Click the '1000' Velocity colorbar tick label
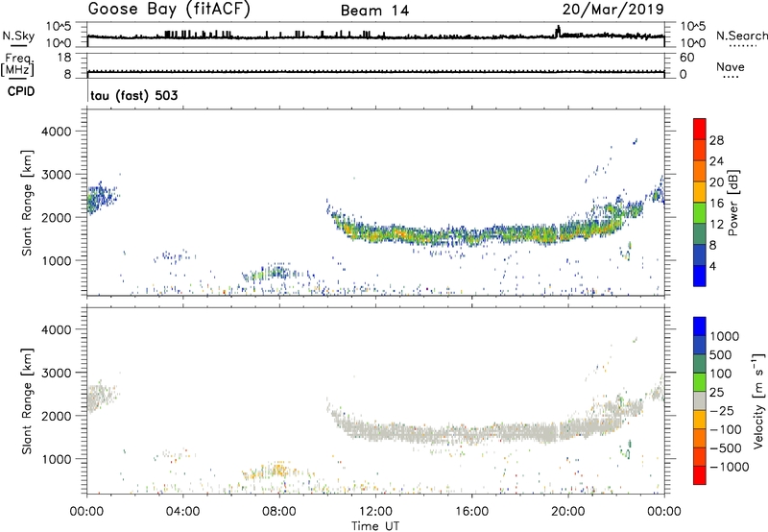Screen dimensions: 768x532 (724, 336)
